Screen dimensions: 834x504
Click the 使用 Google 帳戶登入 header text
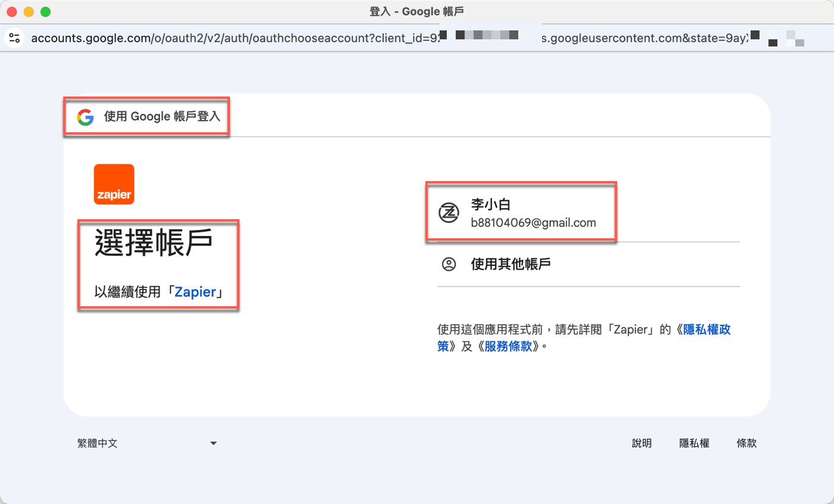coord(162,117)
